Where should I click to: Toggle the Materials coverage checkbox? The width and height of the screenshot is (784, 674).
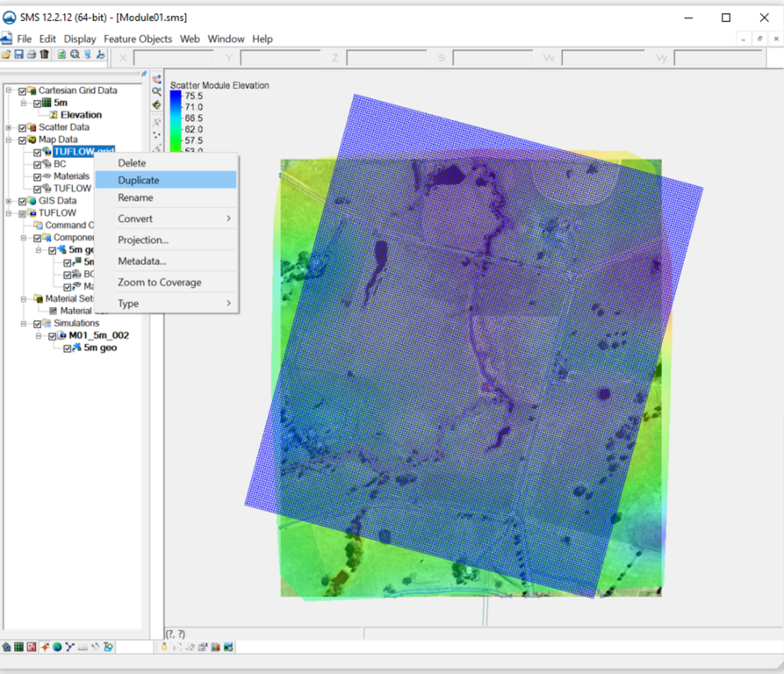click(x=38, y=176)
